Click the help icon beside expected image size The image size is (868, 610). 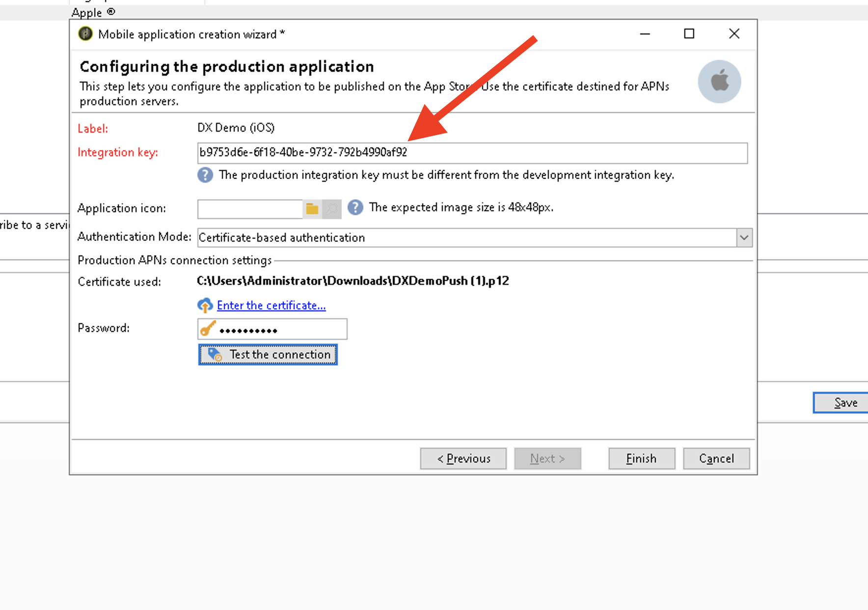tap(355, 207)
